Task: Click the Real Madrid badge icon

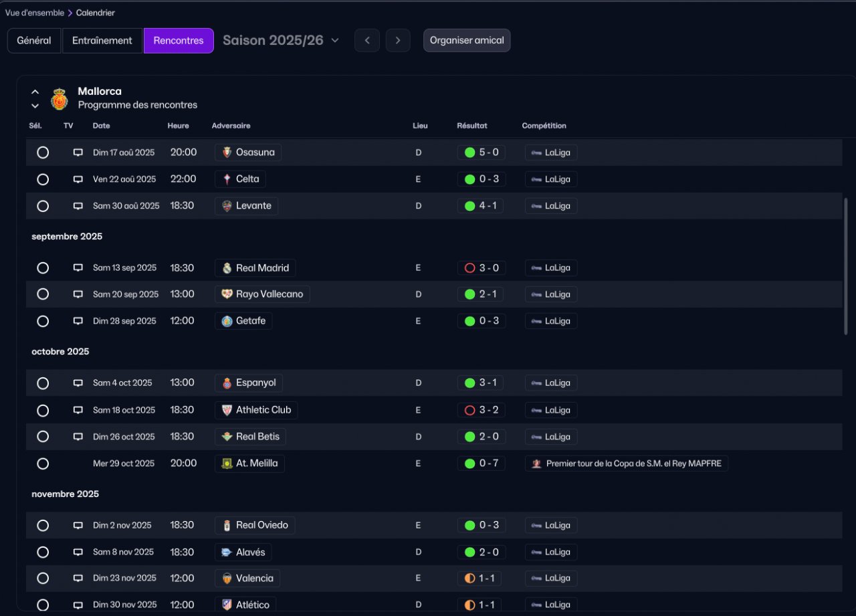Action: coord(227,268)
